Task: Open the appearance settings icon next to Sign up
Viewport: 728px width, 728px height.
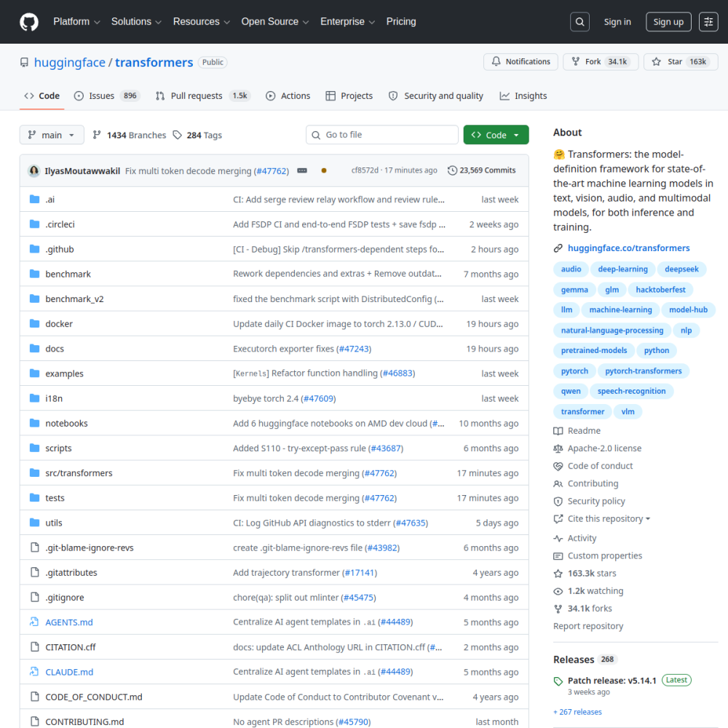Action: pyautogui.click(x=708, y=22)
